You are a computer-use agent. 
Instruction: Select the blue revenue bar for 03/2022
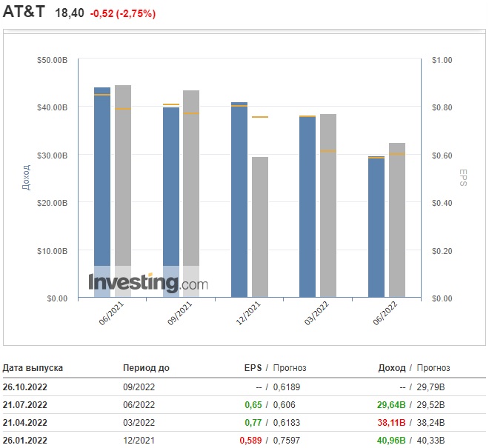pos(307,206)
